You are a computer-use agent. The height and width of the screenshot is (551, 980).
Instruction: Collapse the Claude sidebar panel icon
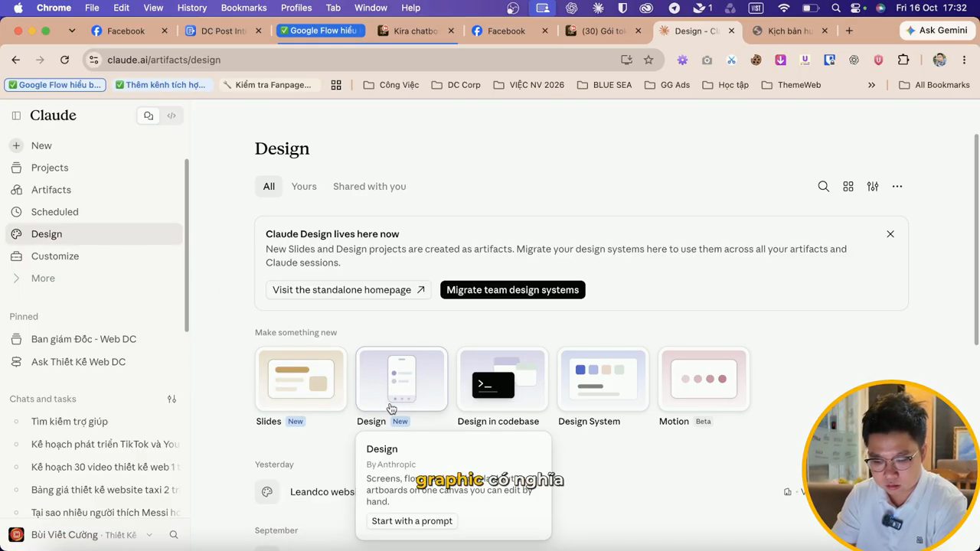[16, 116]
